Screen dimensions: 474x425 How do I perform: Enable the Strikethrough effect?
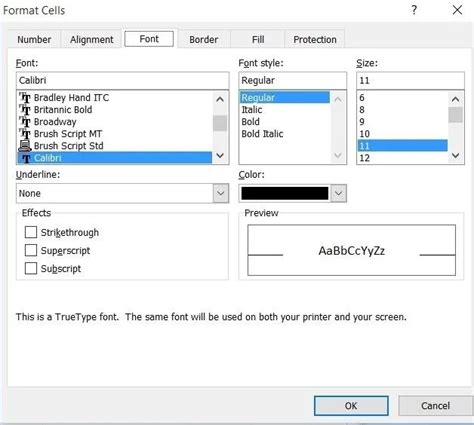(x=31, y=232)
